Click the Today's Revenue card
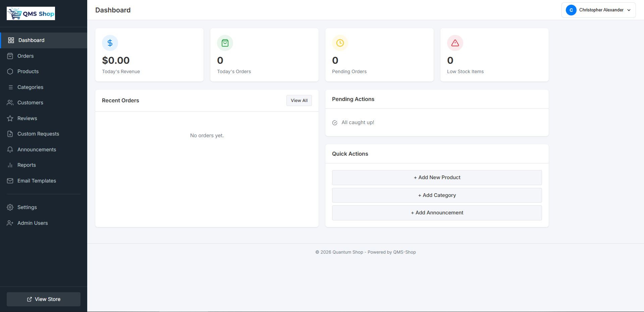Image resolution: width=644 pixels, height=312 pixels. coord(149,55)
